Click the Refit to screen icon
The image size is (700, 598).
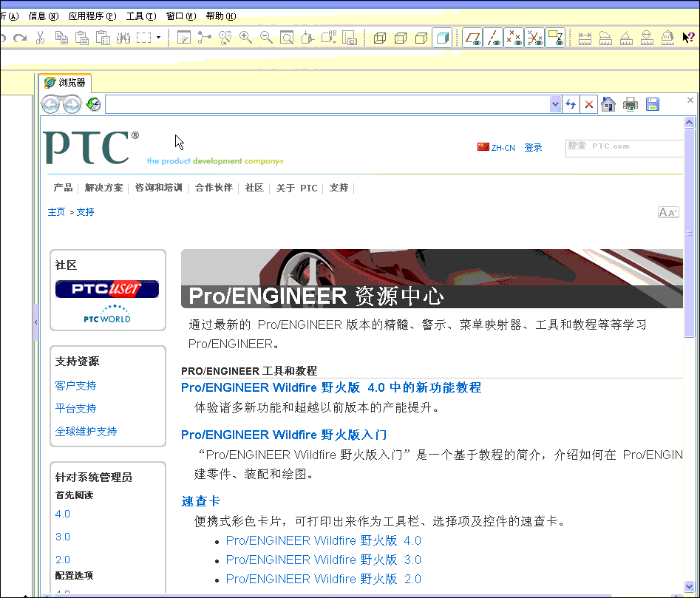tap(287, 38)
